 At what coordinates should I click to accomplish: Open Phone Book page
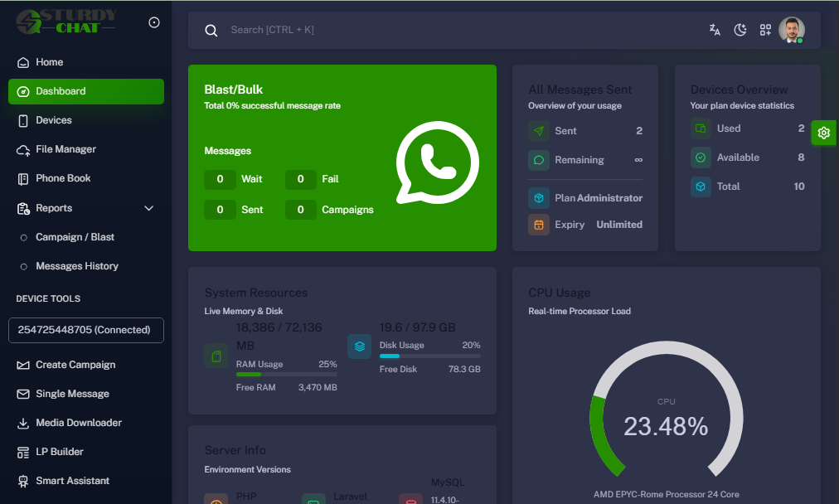(x=63, y=178)
